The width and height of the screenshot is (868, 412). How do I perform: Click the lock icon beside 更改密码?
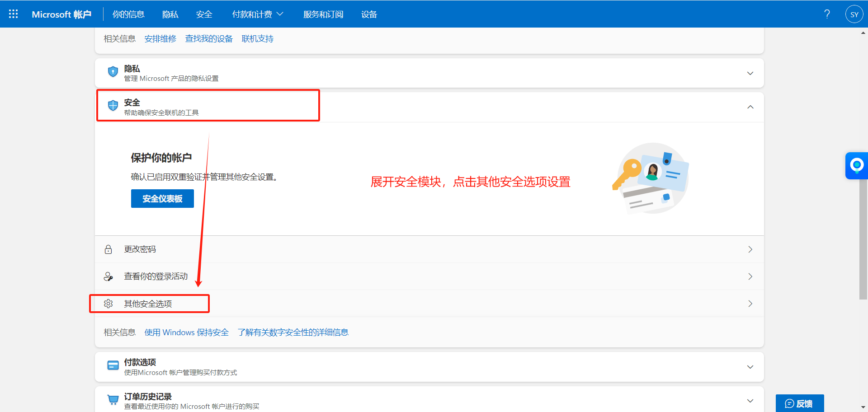108,249
